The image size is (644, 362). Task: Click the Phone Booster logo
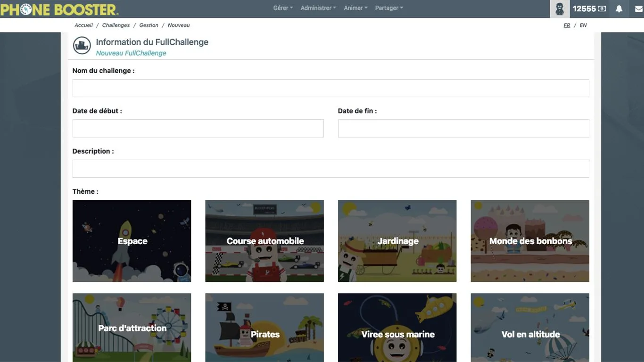click(x=59, y=9)
